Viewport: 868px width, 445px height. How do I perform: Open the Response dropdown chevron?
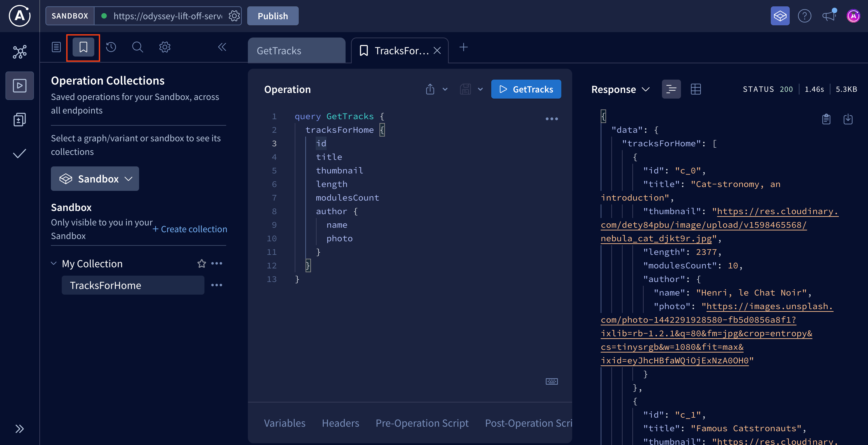646,89
